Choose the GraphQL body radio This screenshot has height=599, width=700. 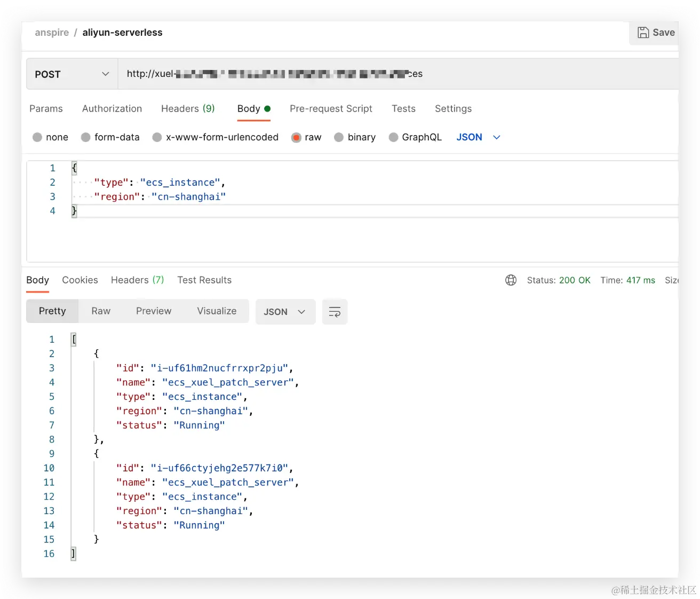pos(393,137)
